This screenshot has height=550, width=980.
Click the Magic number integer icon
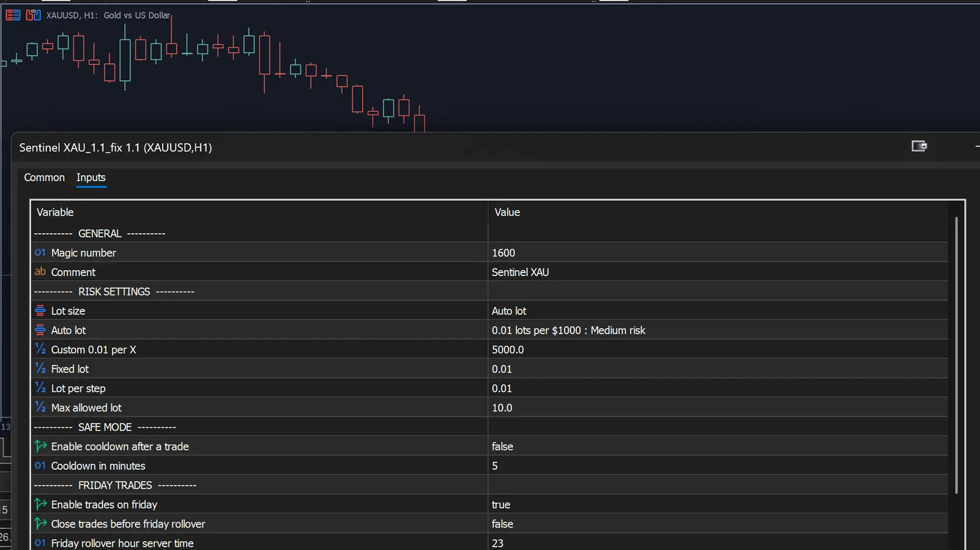40,253
